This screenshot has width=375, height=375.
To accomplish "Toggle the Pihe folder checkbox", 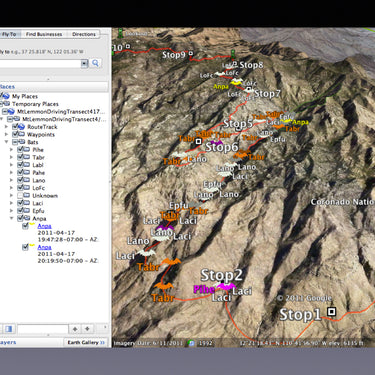I will pyautogui.click(x=20, y=149).
